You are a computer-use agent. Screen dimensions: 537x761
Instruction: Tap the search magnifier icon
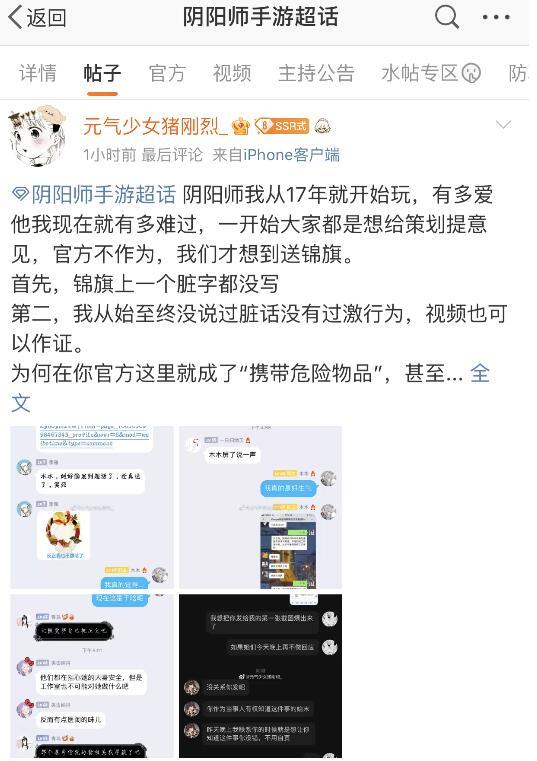click(447, 17)
